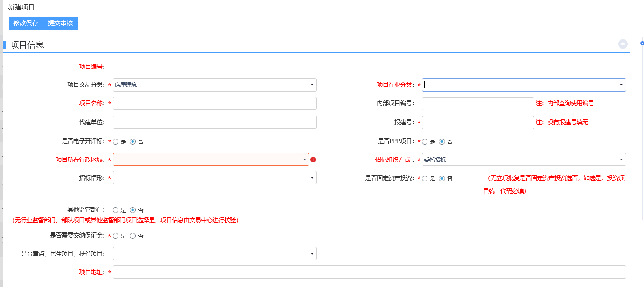This screenshot has width=644, height=287.
Task: Collapse the 项目信息 section with the arrow icon
Action: [623, 44]
